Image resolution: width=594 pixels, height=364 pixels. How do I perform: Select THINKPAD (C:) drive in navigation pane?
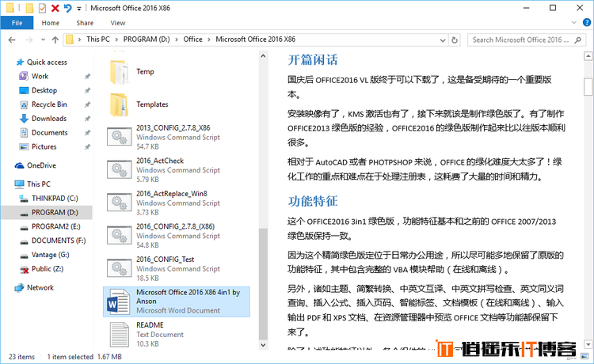(55, 198)
